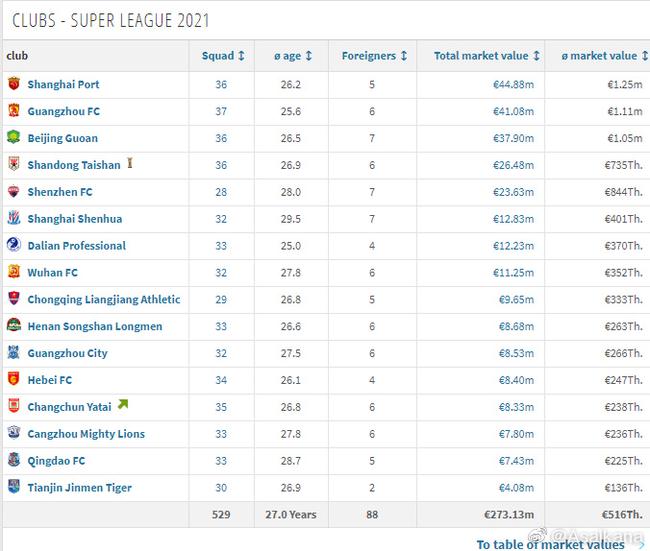Sort table by average market value
The width and height of the screenshot is (650, 551).
pos(604,56)
